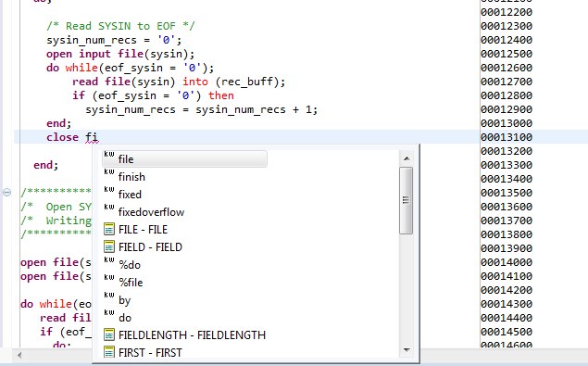
Task: Choose the 'finish' keyword suggestion
Action: [131, 177]
